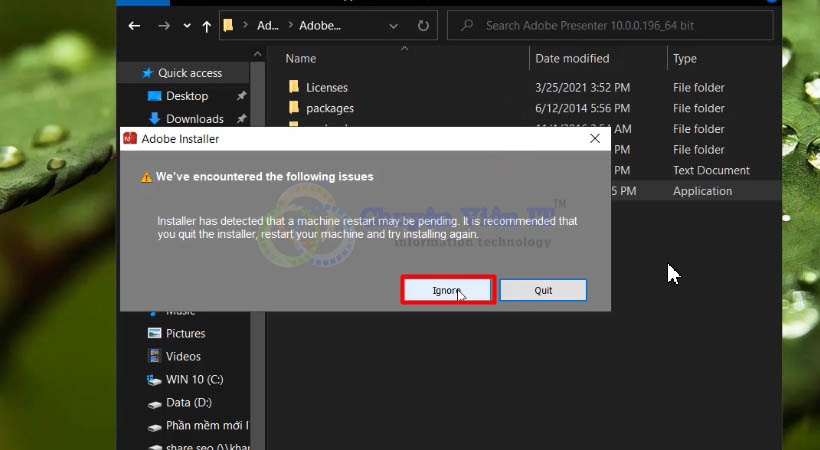
Task: Go back in File Explorer
Action: click(x=134, y=25)
